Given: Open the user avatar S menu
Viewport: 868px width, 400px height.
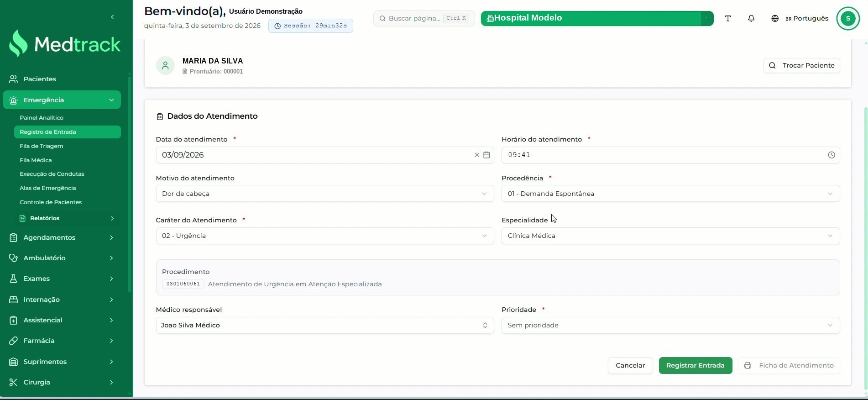Looking at the screenshot, I should [848, 18].
